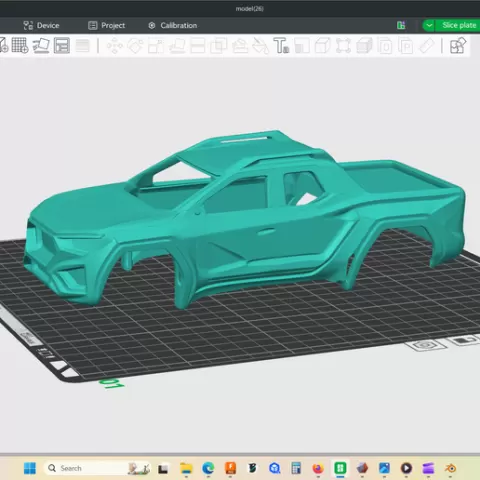Expand the slice options dropdown arrow
Viewport: 480px width, 480px height.
pyautogui.click(x=429, y=25)
